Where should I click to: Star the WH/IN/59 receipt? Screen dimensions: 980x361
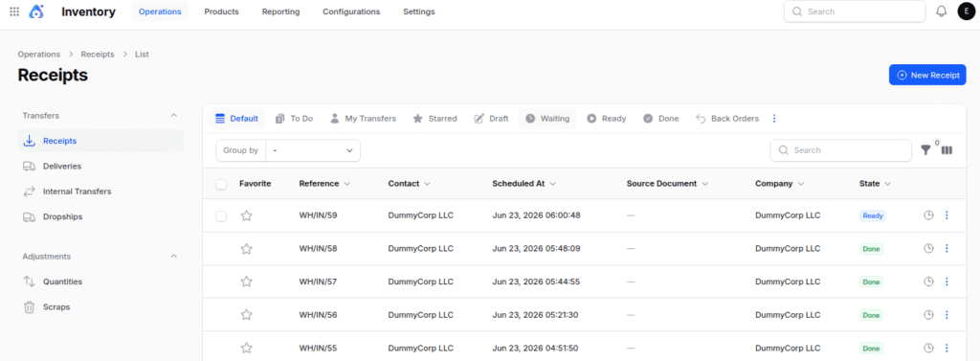246,215
